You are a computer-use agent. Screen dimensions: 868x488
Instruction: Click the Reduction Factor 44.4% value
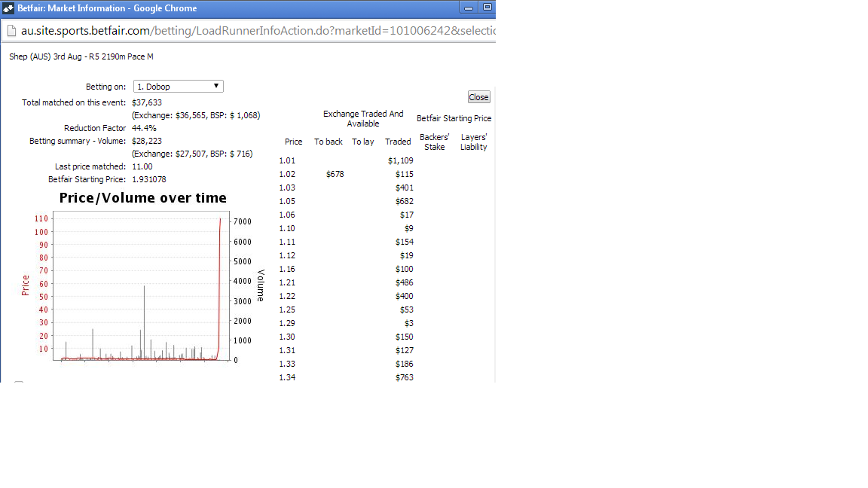pyautogui.click(x=144, y=128)
